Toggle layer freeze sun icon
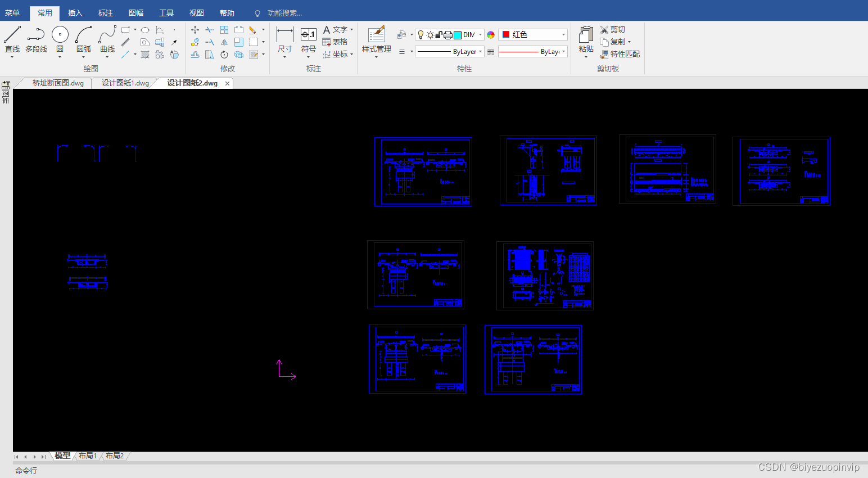Viewport: 868px width, 478px height. 430,35
